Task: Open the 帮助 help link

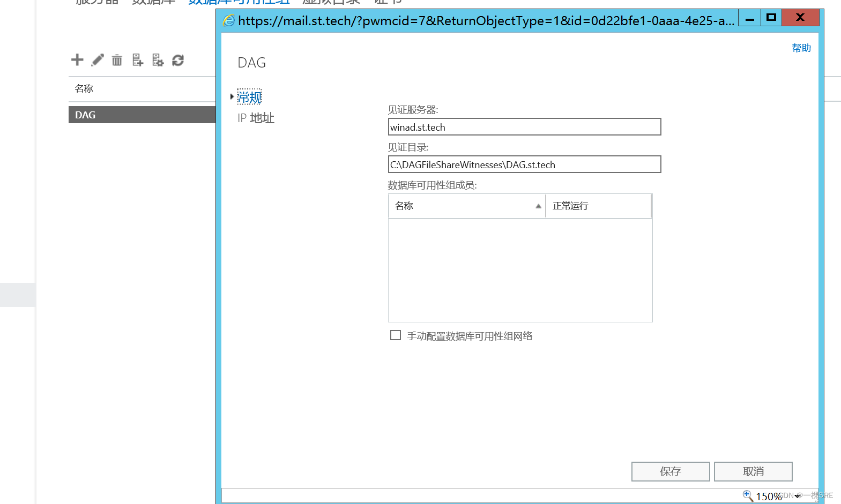Action: [801, 48]
